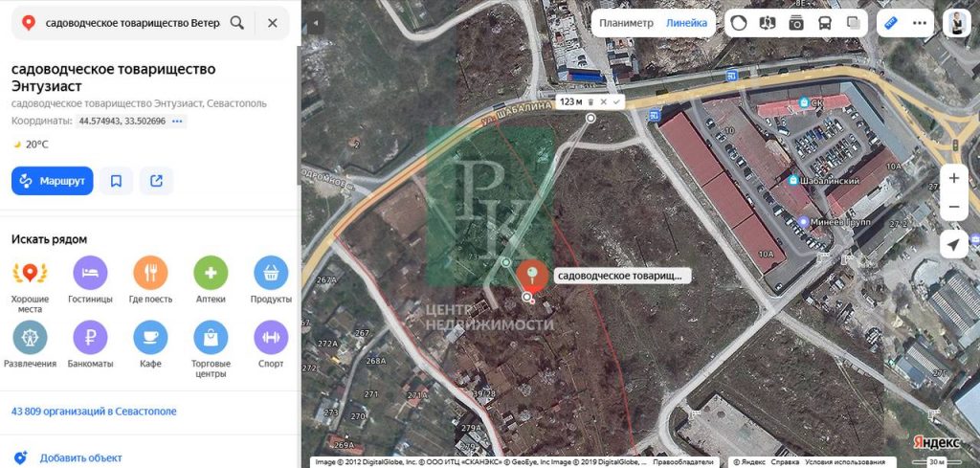Click the my location arrow button
Screen dimensions: 980x468
point(954,244)
